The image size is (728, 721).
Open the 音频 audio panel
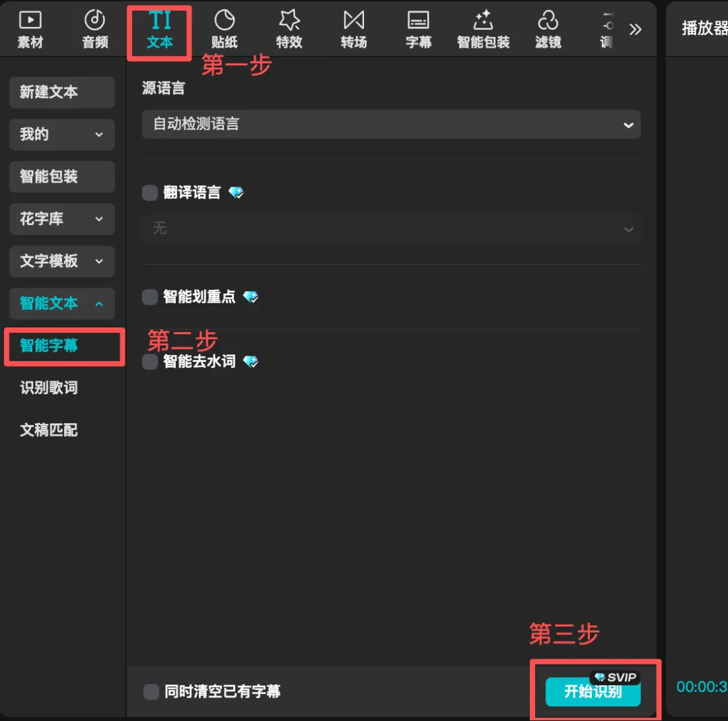(x=94, y=28)
